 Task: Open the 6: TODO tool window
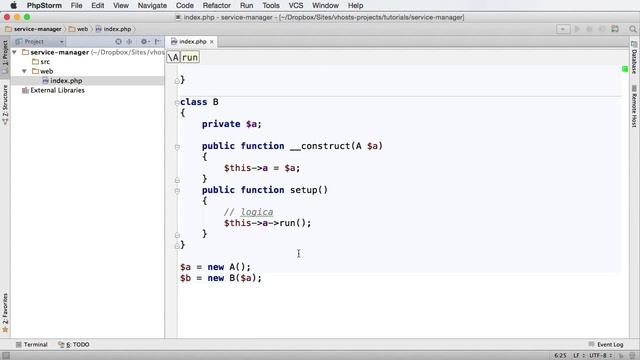pyautogui.click(x=74, y=344)
